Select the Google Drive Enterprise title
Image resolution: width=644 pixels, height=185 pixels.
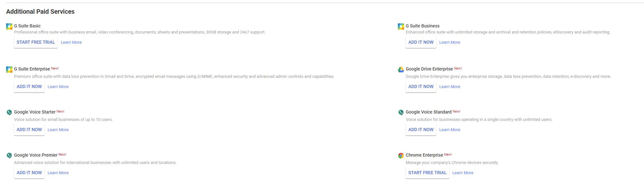(429, 69)
